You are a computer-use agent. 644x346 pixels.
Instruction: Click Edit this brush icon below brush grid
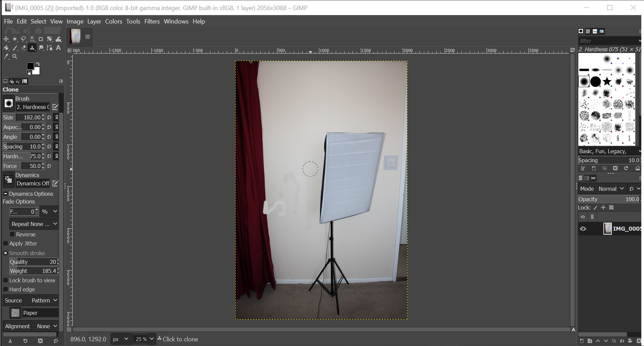click(583, 168)
